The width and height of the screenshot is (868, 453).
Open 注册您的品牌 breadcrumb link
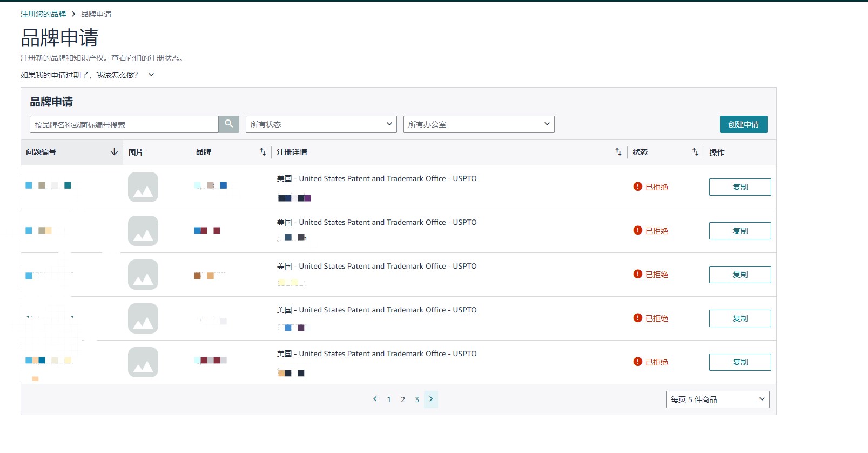43,14
